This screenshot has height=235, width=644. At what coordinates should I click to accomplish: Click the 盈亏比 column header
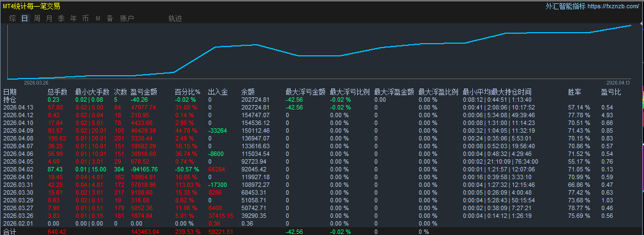(611, 92)
